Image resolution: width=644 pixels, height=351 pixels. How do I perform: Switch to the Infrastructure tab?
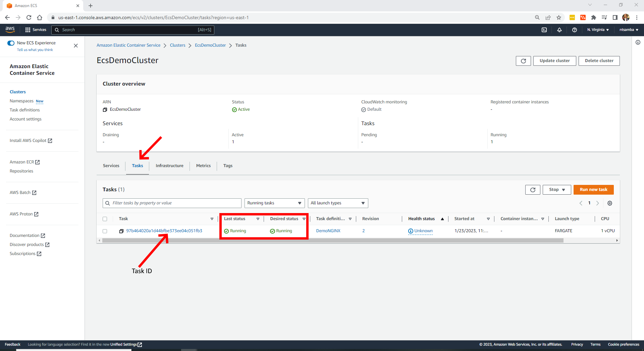click(169, 166)
